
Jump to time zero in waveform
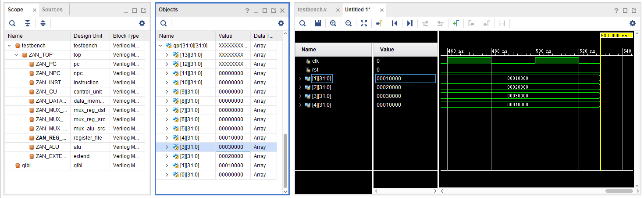tap(395, 23)
